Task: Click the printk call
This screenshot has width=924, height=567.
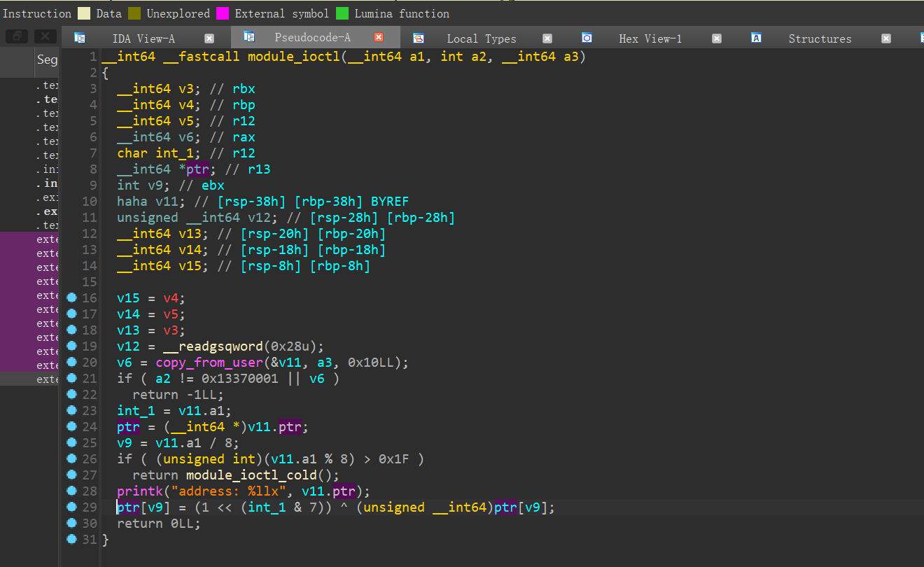Action: tap(140, 491)
